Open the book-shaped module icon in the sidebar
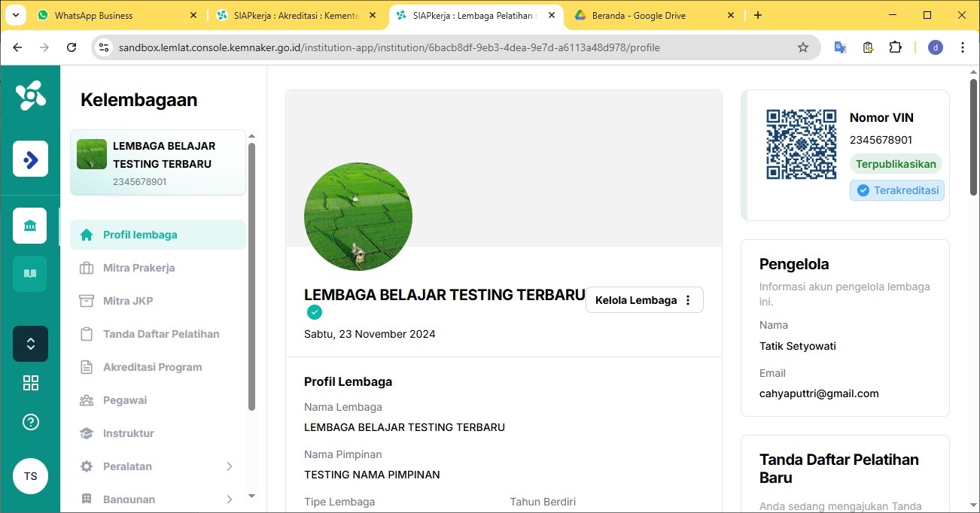 (30, 273)
